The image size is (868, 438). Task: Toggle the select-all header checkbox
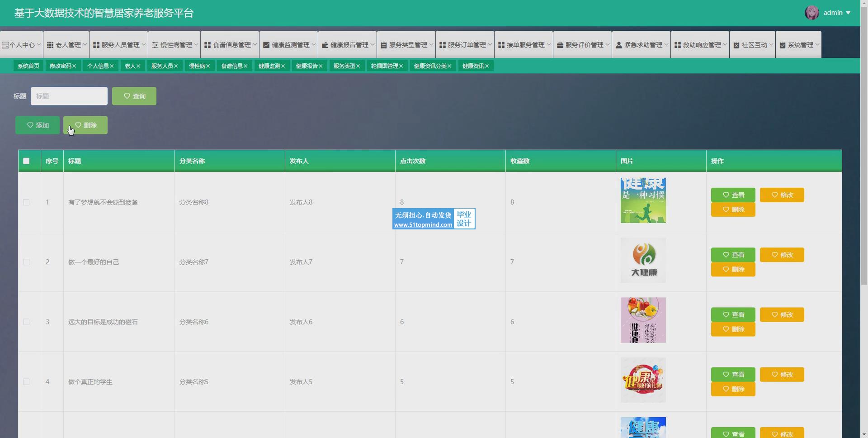coord(26,161)
